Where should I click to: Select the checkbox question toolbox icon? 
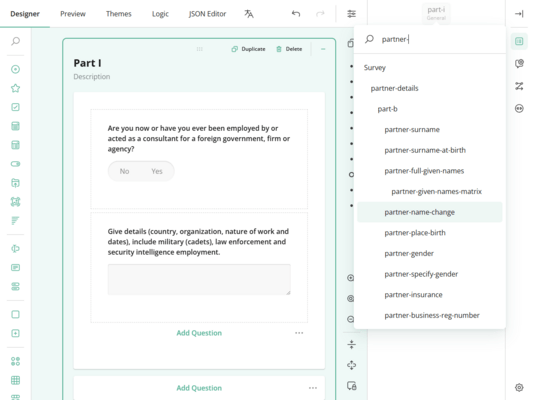coord(15,107)
